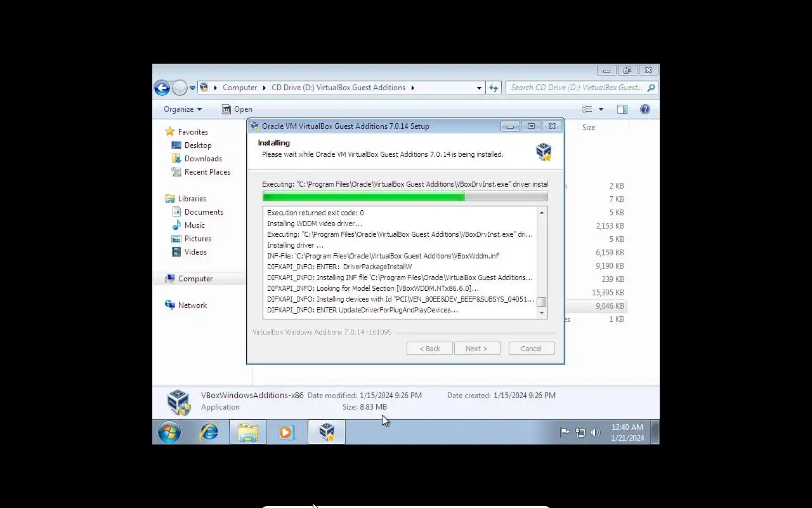Screen dimensions: 812x508
Task: Click the search magnifier icon
Action: (651, 88)
